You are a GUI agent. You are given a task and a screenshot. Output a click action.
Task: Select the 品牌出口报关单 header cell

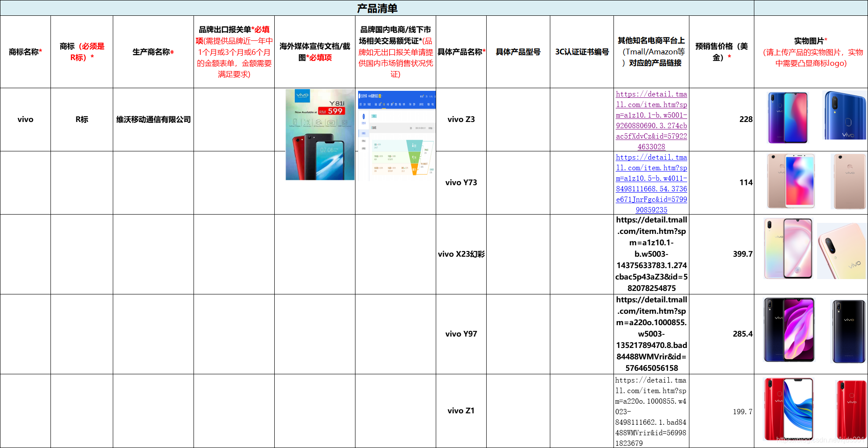coord(234,52)
